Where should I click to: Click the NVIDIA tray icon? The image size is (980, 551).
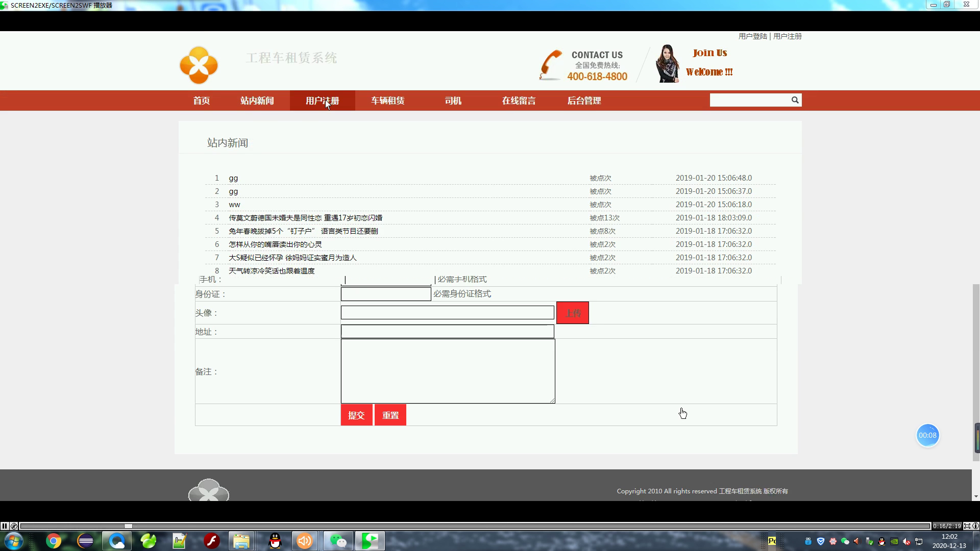[894, 541]
